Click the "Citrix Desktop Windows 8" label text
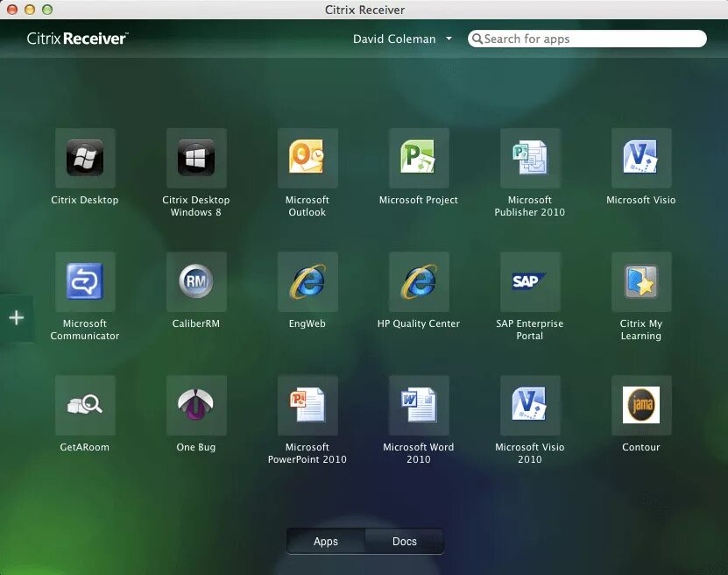The image size is (728, 575). (196, 206)
